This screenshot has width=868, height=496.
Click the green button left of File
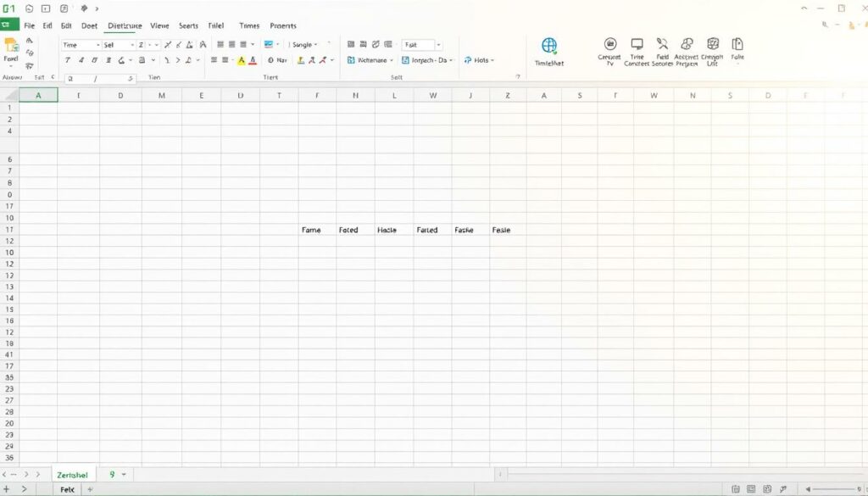[9, 25]
